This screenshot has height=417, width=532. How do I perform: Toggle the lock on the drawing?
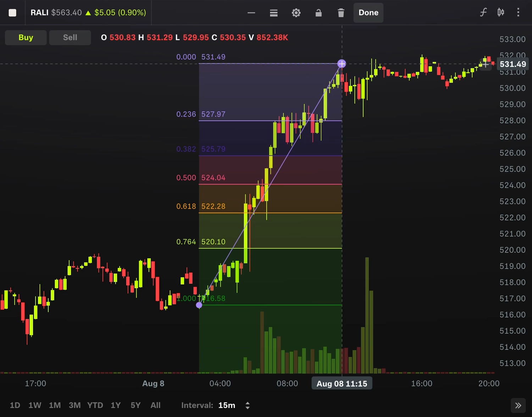[318, 12]
